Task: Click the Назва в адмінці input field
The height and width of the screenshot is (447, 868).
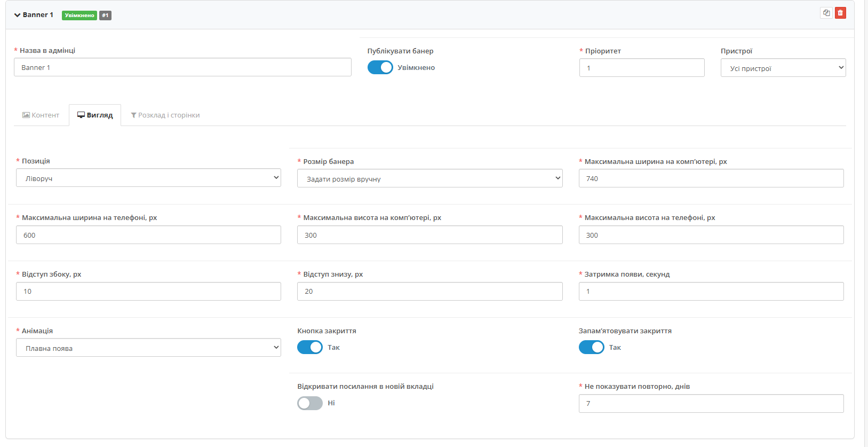Action: tap(182, 67)
